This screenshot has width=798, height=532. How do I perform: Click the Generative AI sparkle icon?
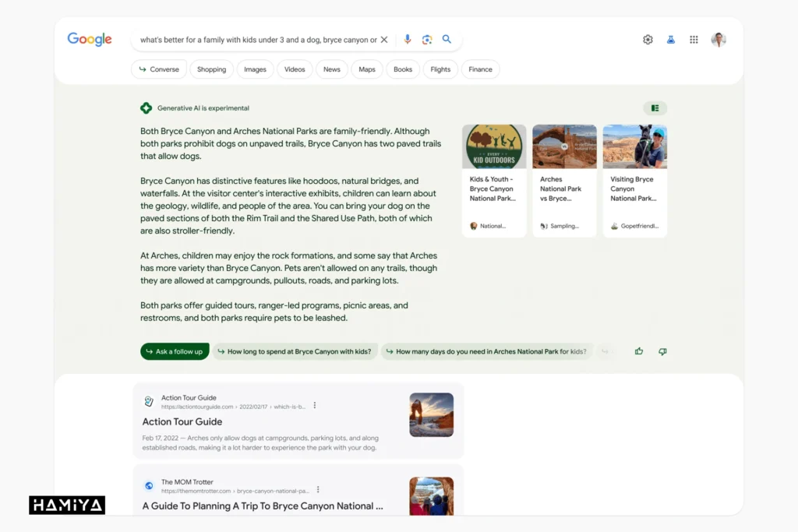pos(146,107)
